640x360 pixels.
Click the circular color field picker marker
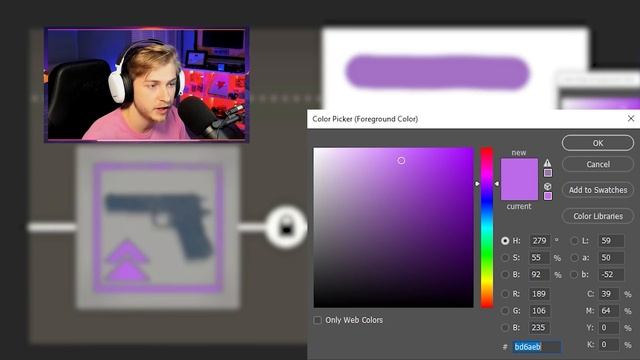click(x=401, y=161)
